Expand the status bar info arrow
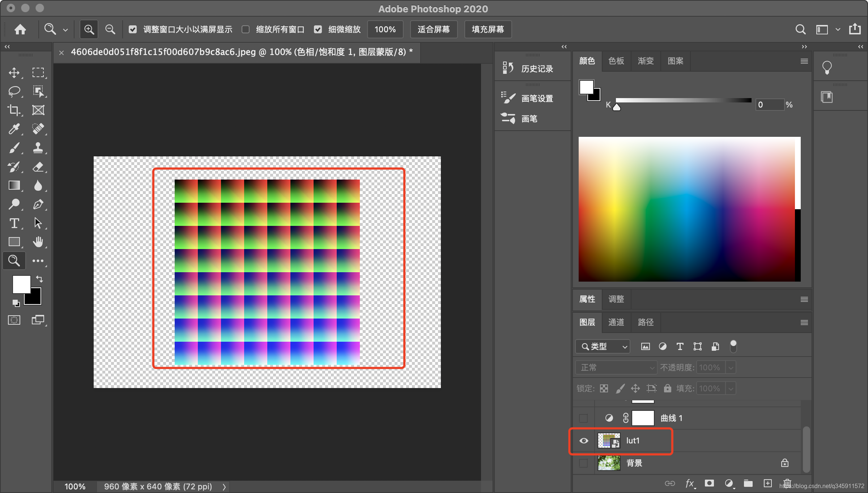The height and width of the screenshot is (493, 868). tap(224, 487)
